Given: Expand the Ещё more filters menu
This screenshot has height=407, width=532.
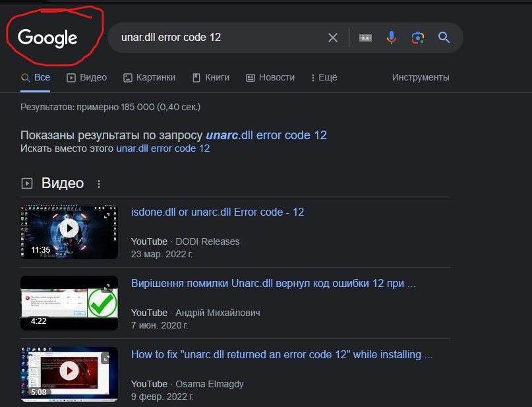Looking at the screenshot, I should pos(324,77).
